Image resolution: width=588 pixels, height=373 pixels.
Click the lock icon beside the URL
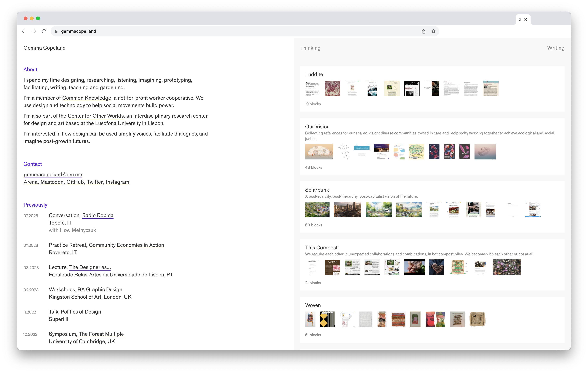click(56, 31)
